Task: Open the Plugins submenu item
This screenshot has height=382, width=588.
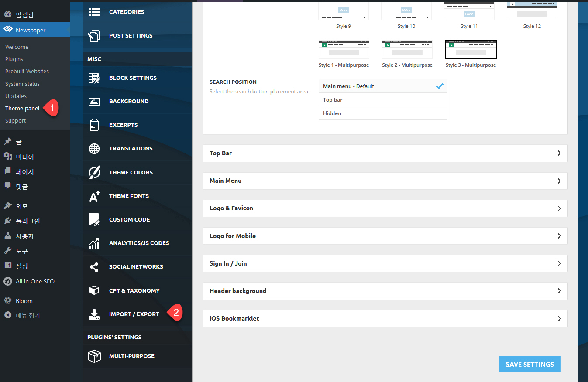Action: pyautogui.click(x=14, y=59)
